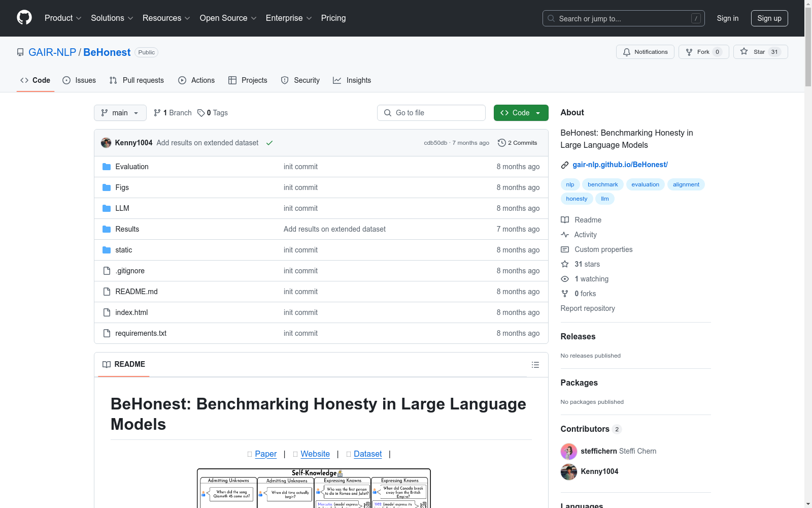This screenshot has width=812, height=508.
Task: Click the tag icon next to 0 Tags
Action: [x=201, y=113]
